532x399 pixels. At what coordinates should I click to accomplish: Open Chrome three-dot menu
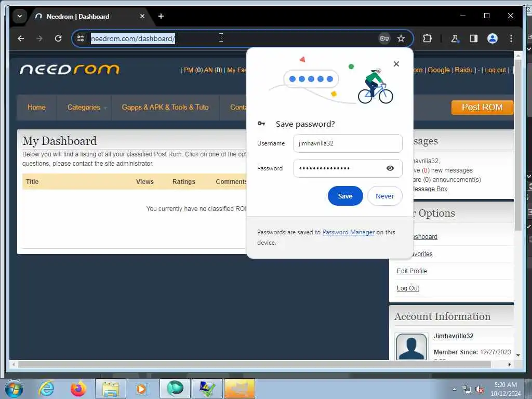tap(511, 38)
